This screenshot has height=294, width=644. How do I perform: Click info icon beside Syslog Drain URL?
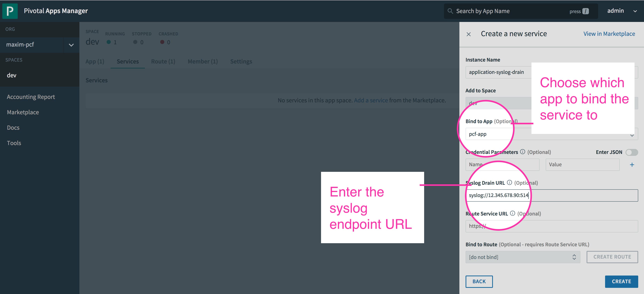(509, 182)
